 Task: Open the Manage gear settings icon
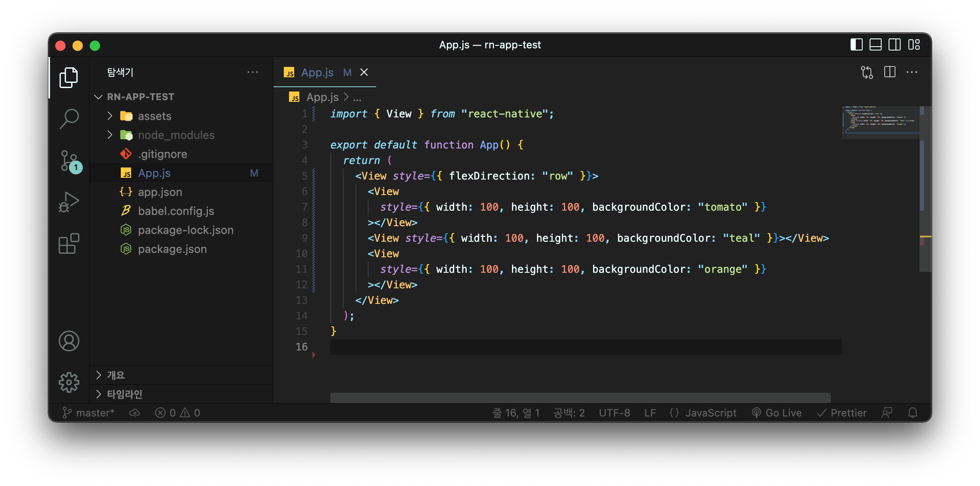69,382
